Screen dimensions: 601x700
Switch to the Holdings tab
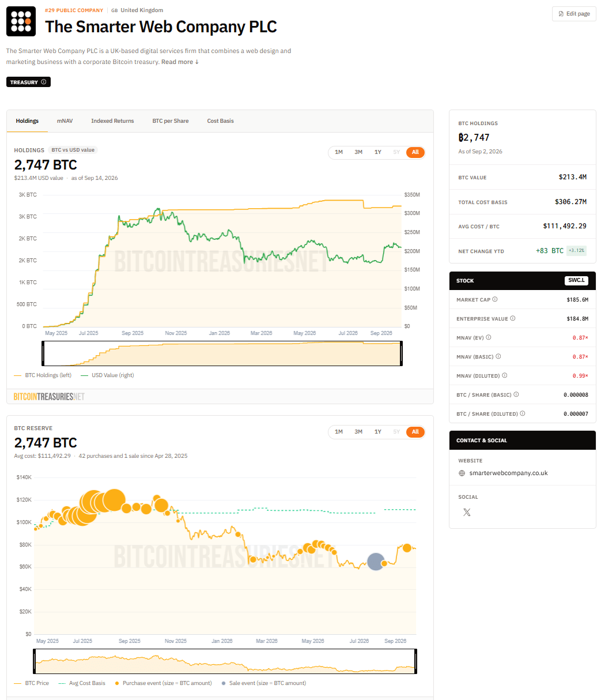[x=27, y=121]
